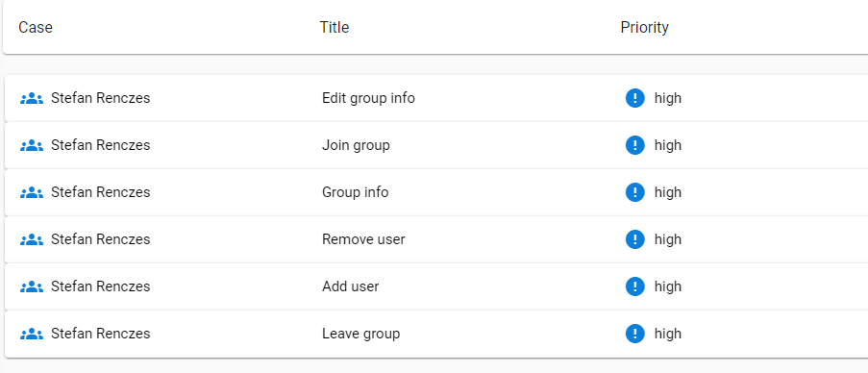The height and width of the screenshot is (373, 868).
Task: Sort by the Case column header
Action: 36,27
